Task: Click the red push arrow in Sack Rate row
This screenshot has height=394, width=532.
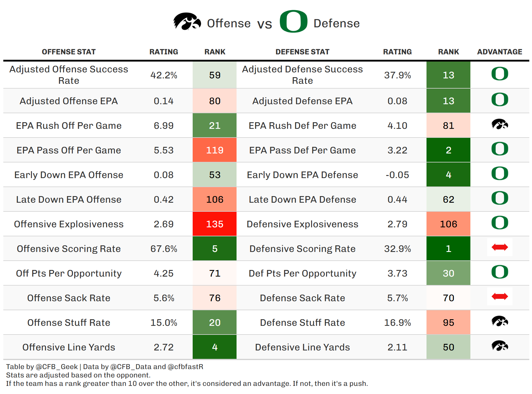Action: (500, 297)
